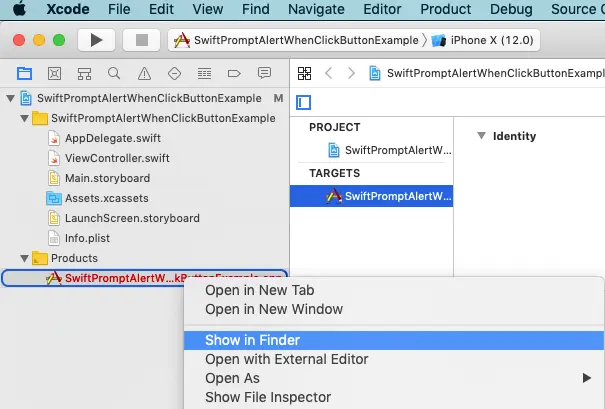Click the jump bar project file icon
Viewport: 605px width, 409px height.
click(375, 73)
